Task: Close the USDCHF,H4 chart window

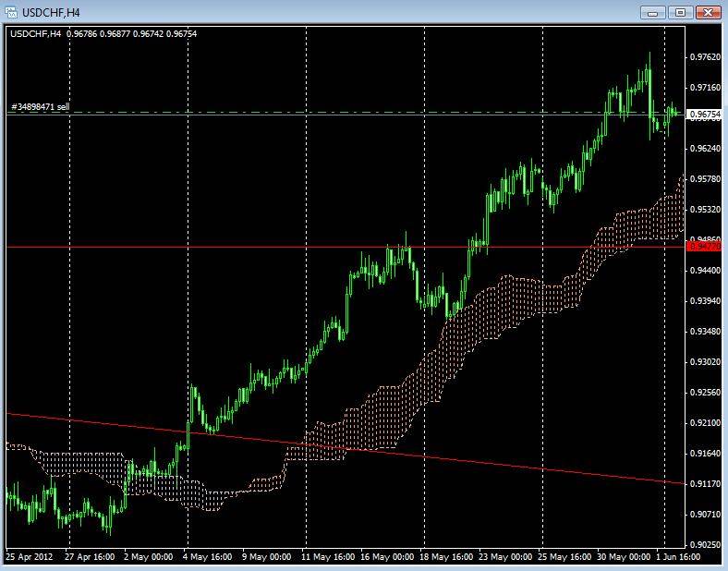Action: pyautogui.click(x=708, y=11)
